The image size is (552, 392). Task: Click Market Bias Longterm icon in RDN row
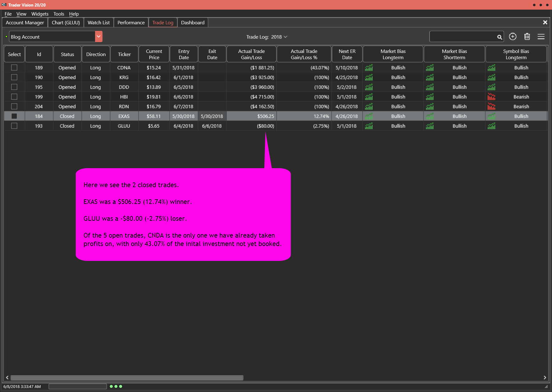pos(369,106)
